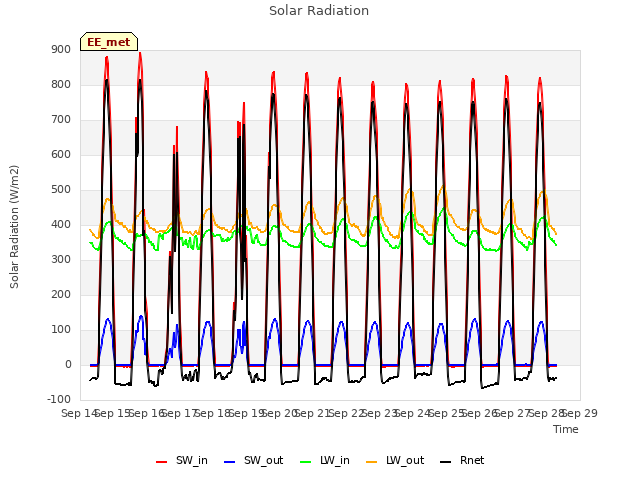Screen dimensions: 640x480
Task: Click the 600 y-axis tick label
Action: click(x=61, y=155)
